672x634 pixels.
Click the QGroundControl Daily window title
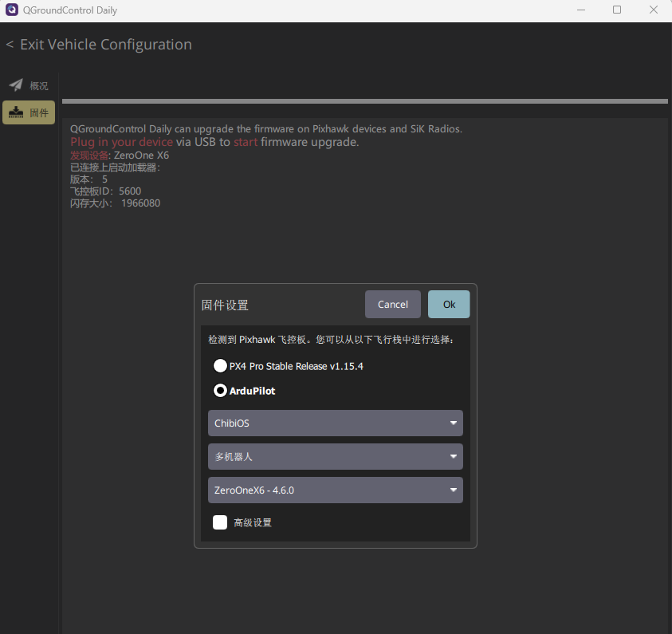point(70,10)
